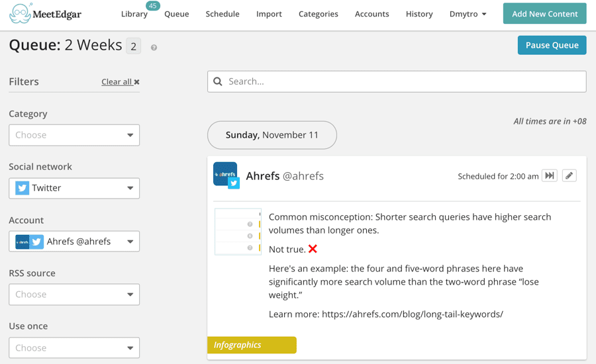The height and width of the screenshot is (364, 596).
Task: Switch to the Schedule tab
Action: 223,14
